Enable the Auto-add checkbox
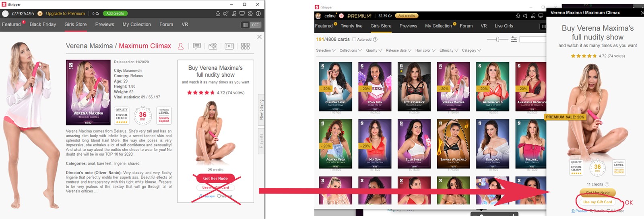 coord(354,40)
